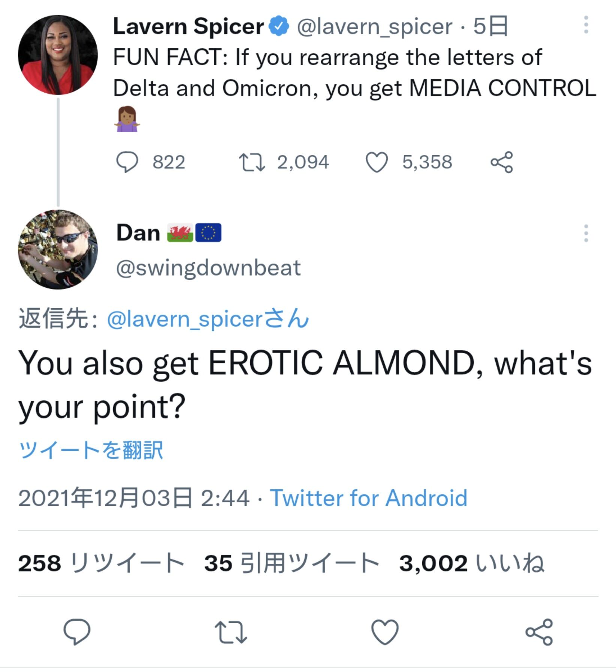Open Lavern Spicer's display name

(188, 26)
